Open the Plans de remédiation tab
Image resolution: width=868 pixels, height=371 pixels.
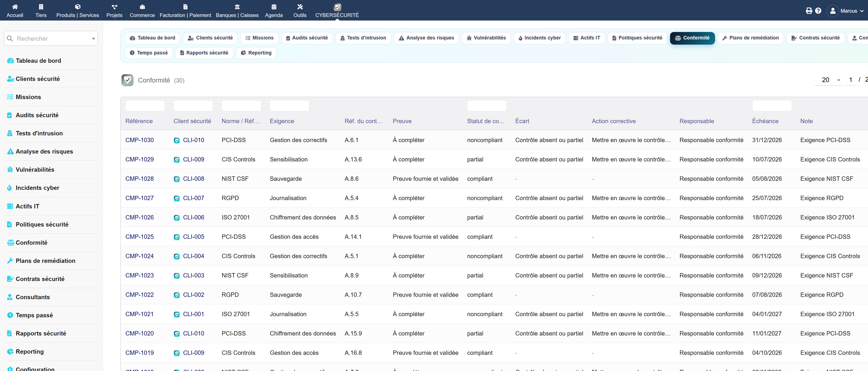click(x=750, y=38)
